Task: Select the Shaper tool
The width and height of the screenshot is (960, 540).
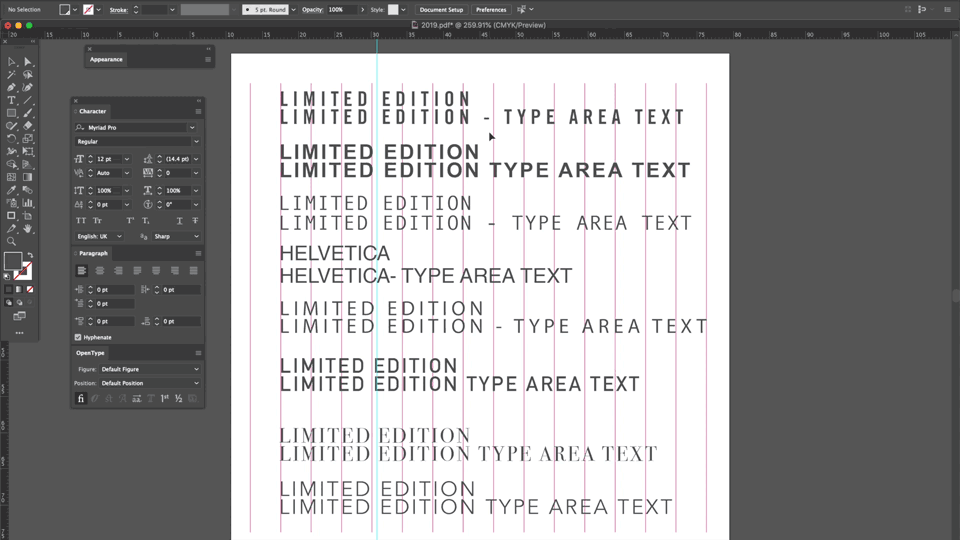Action: (11, 126)
